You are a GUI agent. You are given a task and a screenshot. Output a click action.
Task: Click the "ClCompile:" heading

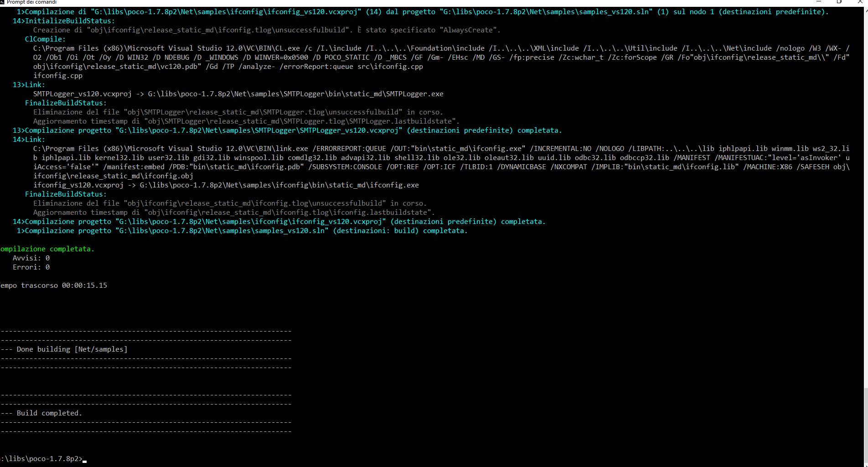45,39
